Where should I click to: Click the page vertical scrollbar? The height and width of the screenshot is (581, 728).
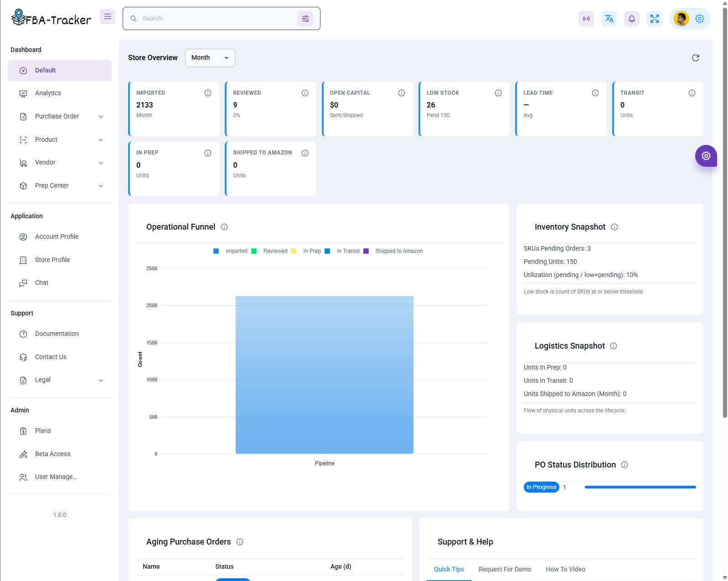[725, 212]
